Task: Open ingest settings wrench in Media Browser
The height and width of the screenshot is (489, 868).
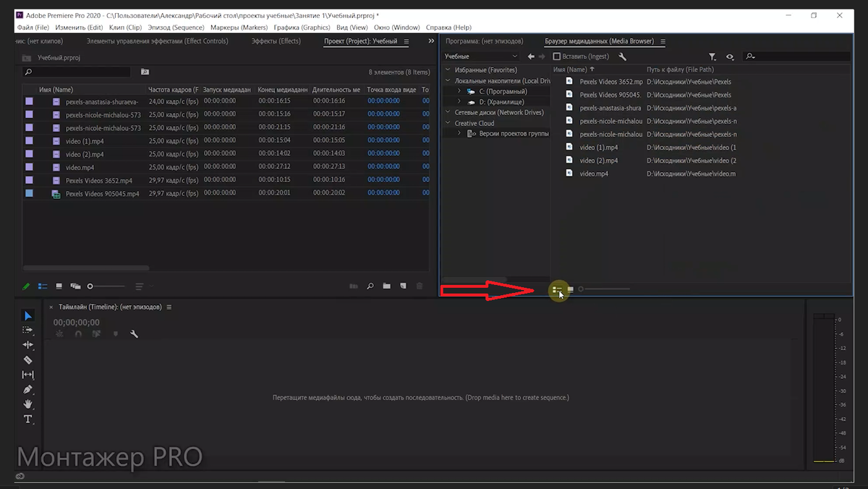Action: tap(622, 56)
